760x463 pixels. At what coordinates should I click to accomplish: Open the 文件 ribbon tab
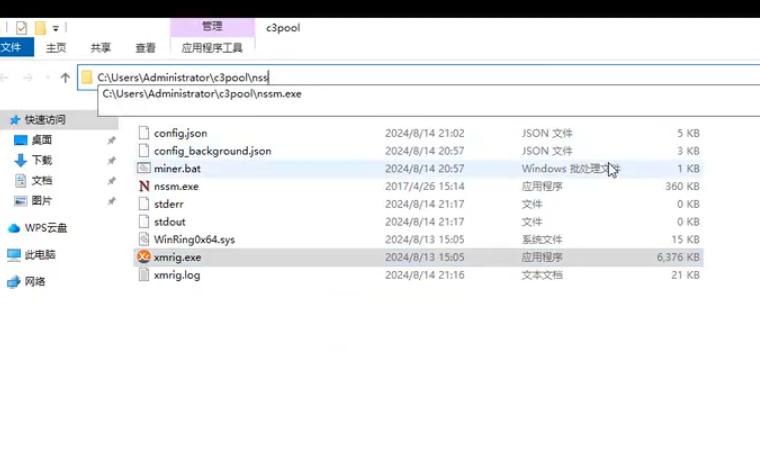pyautogui.click(x=16, y=48)
